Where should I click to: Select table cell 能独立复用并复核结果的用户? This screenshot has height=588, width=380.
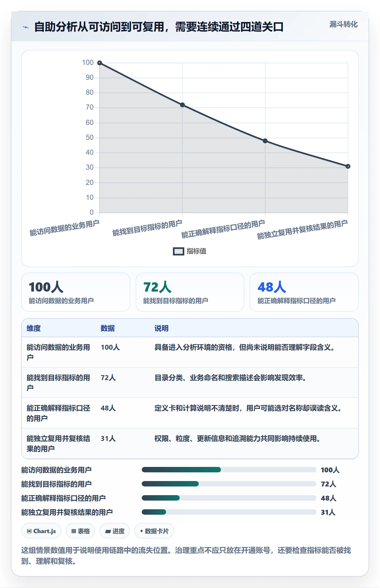(58, 444)
